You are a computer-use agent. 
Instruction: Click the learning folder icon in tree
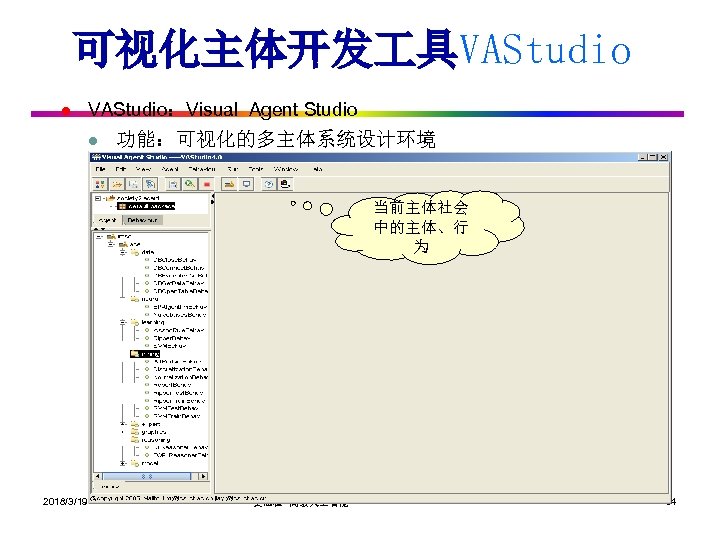pyautogui.click(x=135, y=322)
